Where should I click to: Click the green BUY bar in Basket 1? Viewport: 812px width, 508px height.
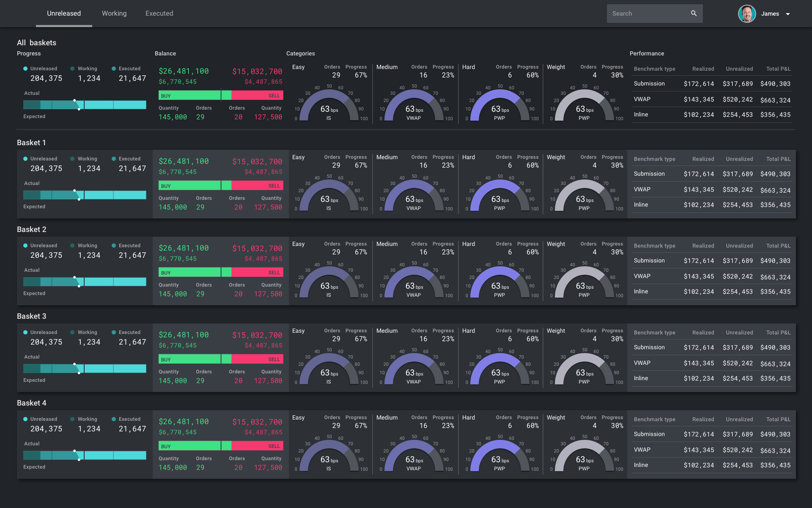point(190,186)
